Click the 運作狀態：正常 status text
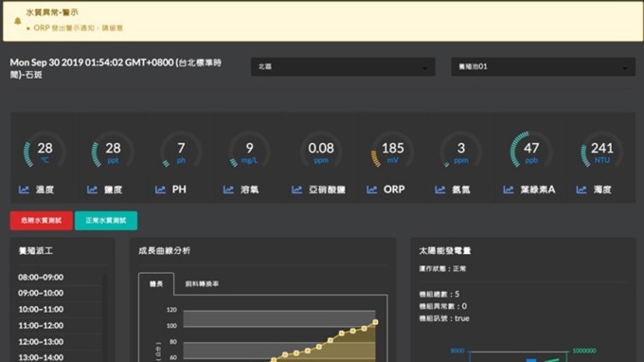 [x=442, y=269]
